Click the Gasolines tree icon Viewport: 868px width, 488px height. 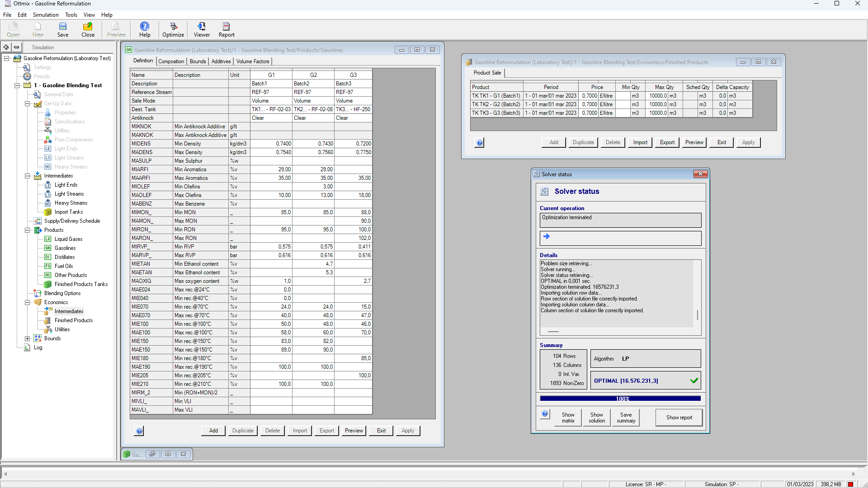47,248
